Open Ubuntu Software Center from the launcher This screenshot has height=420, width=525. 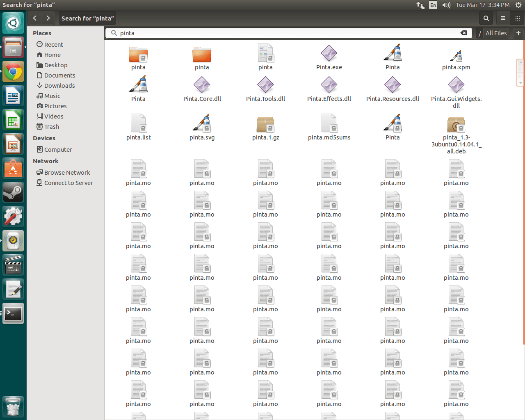click(x=13, y=168)
